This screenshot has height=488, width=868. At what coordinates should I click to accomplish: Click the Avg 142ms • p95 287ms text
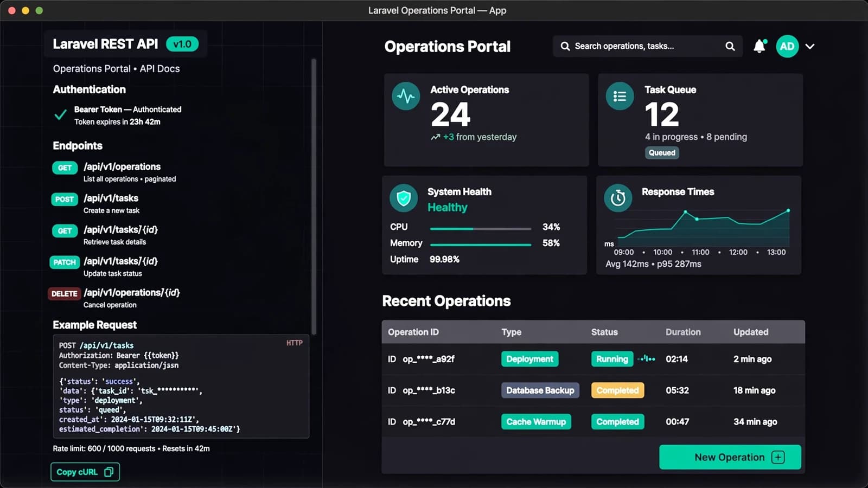pos(653,264)
